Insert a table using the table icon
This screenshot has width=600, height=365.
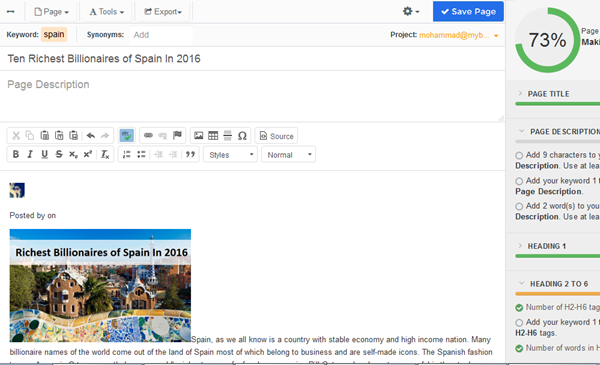213,135
